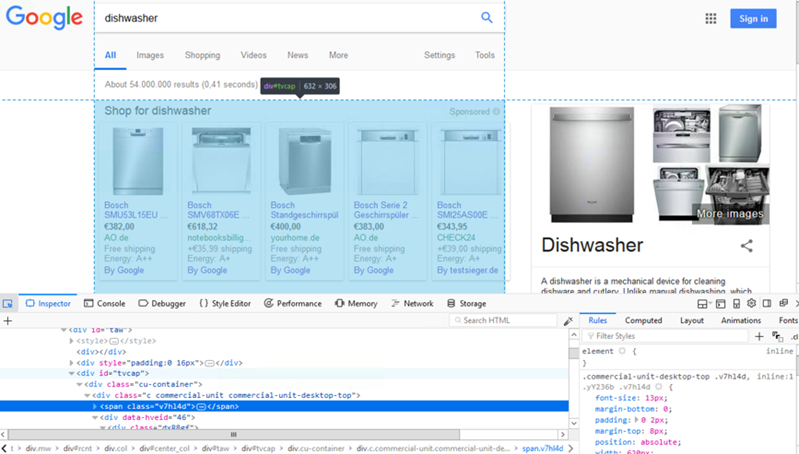Open Bosch SMU53L15EU product link
Viewport: 799px width, 454px height.
136,210
